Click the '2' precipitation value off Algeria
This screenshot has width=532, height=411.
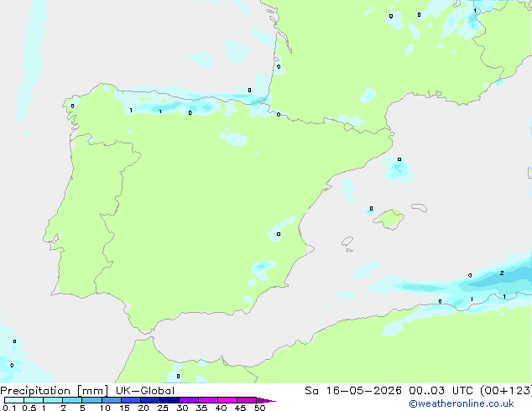[x=502, y=273]
